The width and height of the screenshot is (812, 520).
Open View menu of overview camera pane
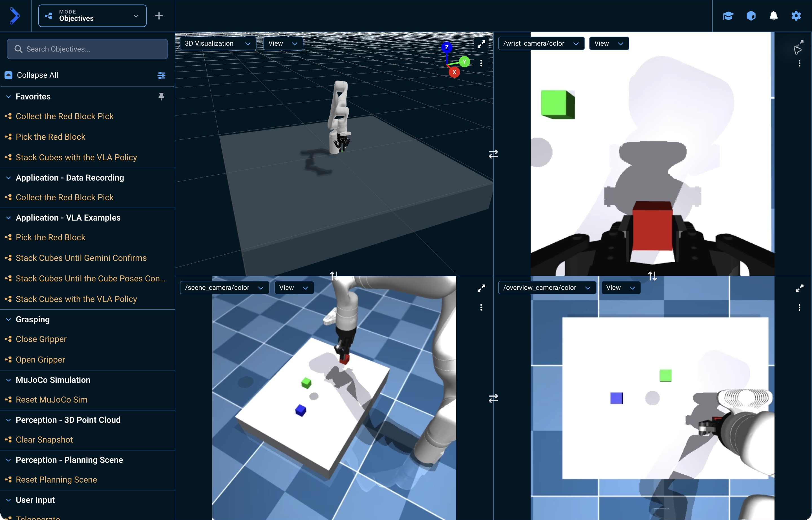[621, 288]
